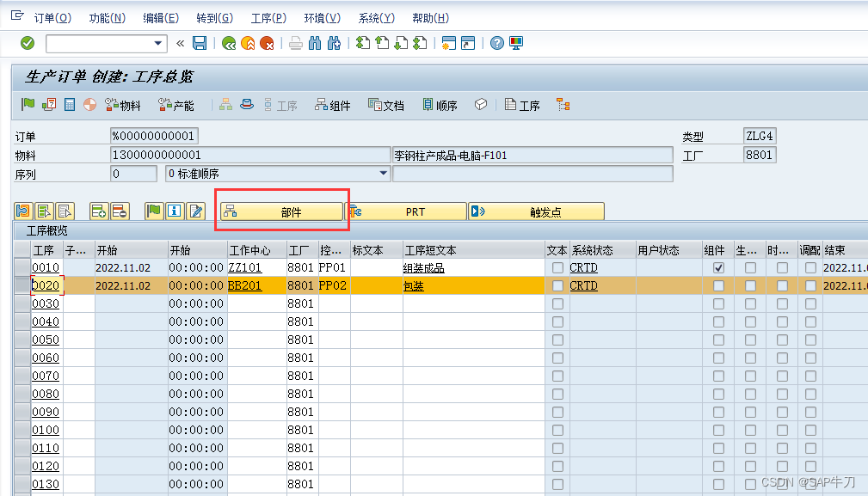Viewport: 868px width, 496px height.
Task: Click the 触发点 button
Action: [x=537, y=211]
